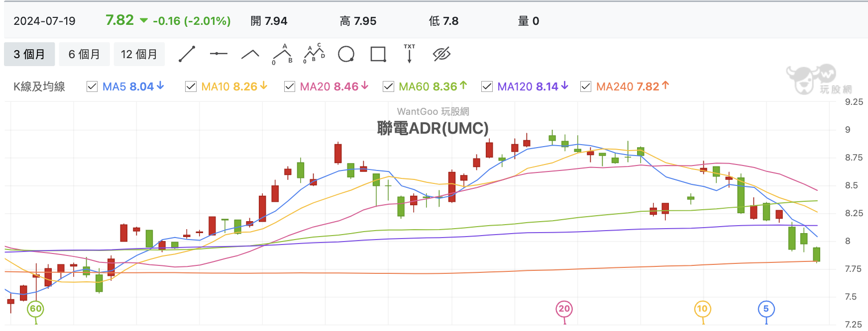Click the change value -0.16 (-2.01%)
868x331 pixels.
pos(192,21)
